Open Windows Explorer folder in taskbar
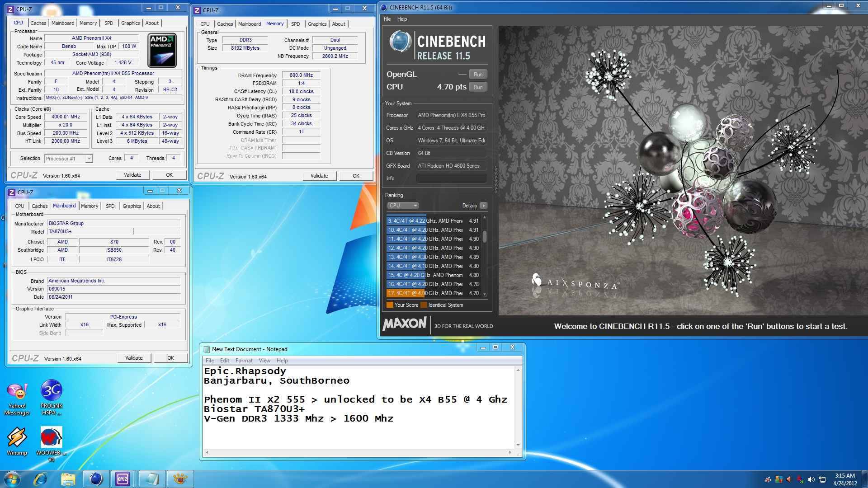Screen dimensions: 868x488 click(68, 479)
